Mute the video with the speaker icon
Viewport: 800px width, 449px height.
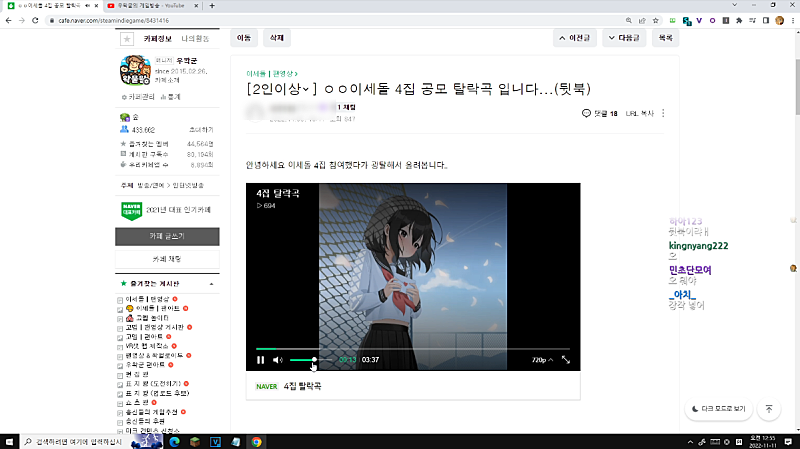tap(278, 360)
